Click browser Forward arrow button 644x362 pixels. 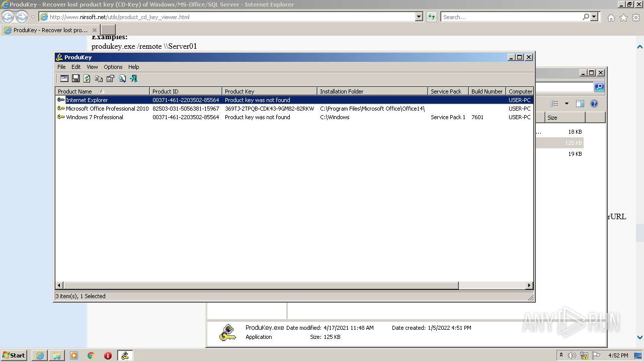22,17
